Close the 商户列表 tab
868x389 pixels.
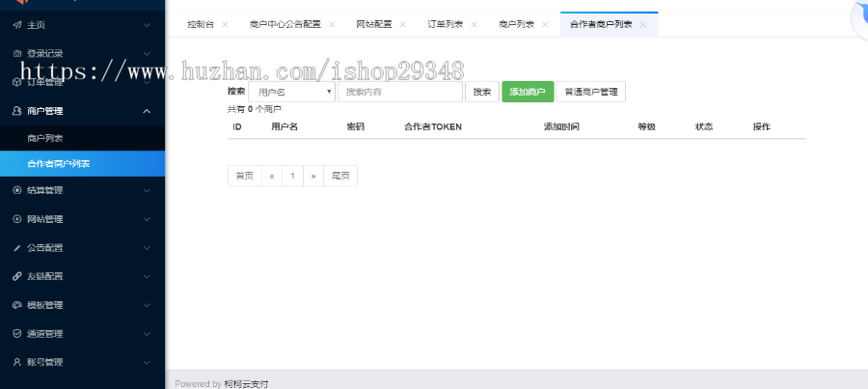[x=545, y=24]
